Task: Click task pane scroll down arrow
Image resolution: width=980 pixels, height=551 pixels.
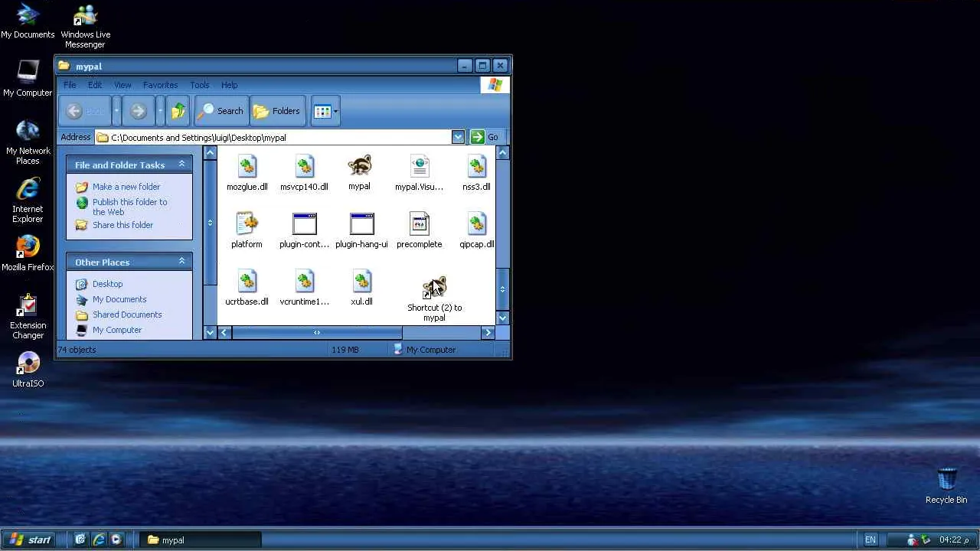Action: (210, 332)
